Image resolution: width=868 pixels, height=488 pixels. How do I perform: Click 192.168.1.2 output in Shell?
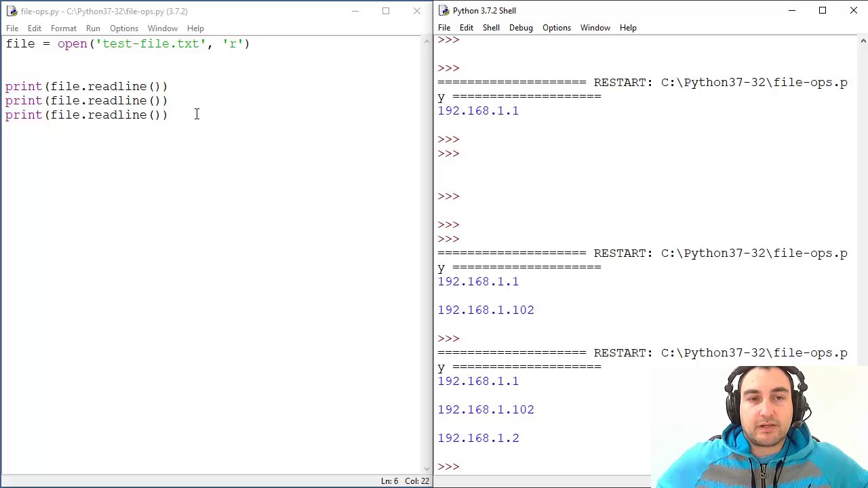point(478,438)
